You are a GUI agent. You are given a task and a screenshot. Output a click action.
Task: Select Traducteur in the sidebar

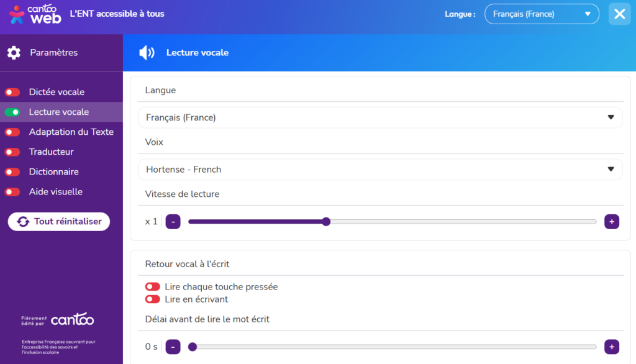(51, 152)
